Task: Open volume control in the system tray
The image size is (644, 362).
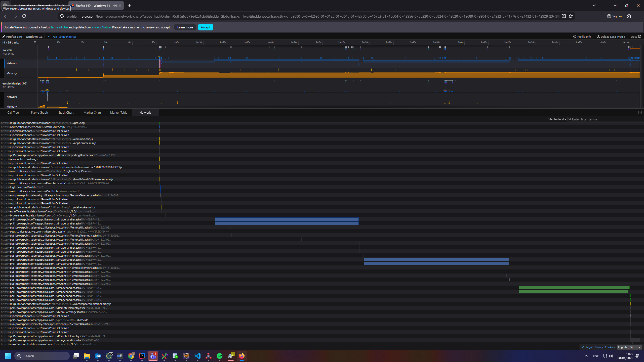Action: pyautogui.click(x=611, y=356)
